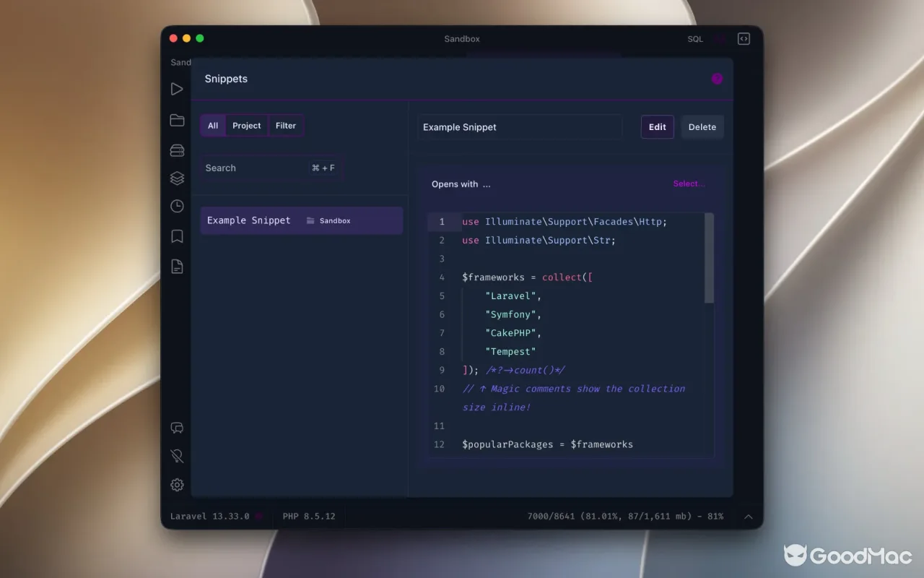Open the stacked layers icon in the sidebar
The height and width of the screenshot is (578, 924).
pyautogui.click(x=177, y=178)
